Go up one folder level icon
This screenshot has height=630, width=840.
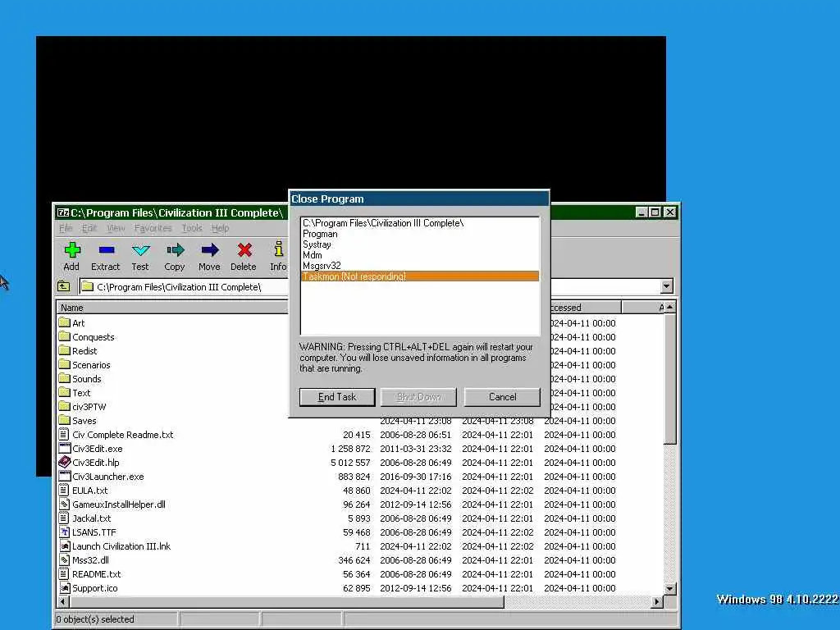[x=64, y=286]
